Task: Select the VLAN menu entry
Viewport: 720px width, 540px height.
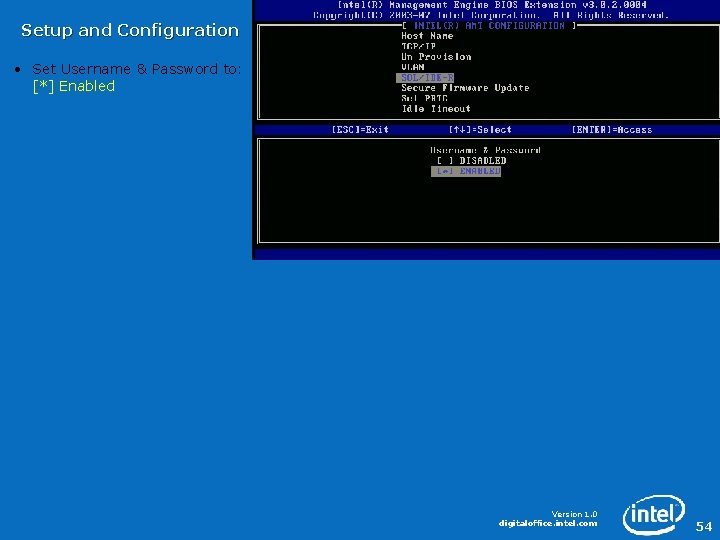Action: tap(413, 67)
